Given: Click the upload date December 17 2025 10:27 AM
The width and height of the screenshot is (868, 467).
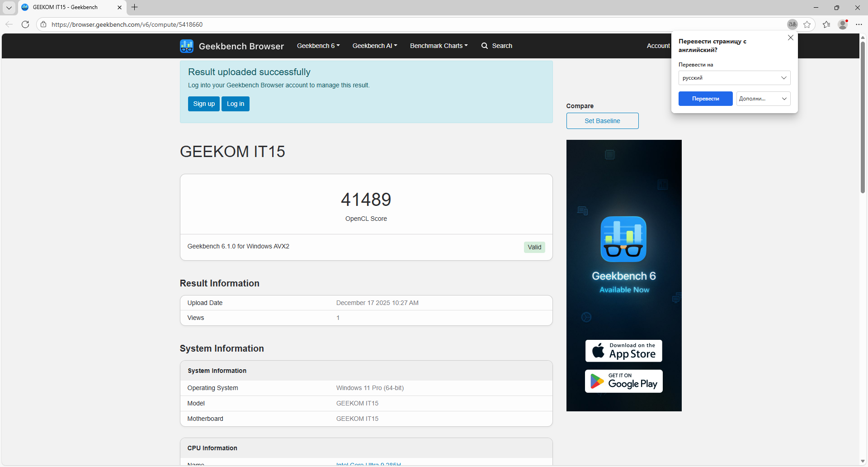Looking at the screenshot, I should point(377,303).
